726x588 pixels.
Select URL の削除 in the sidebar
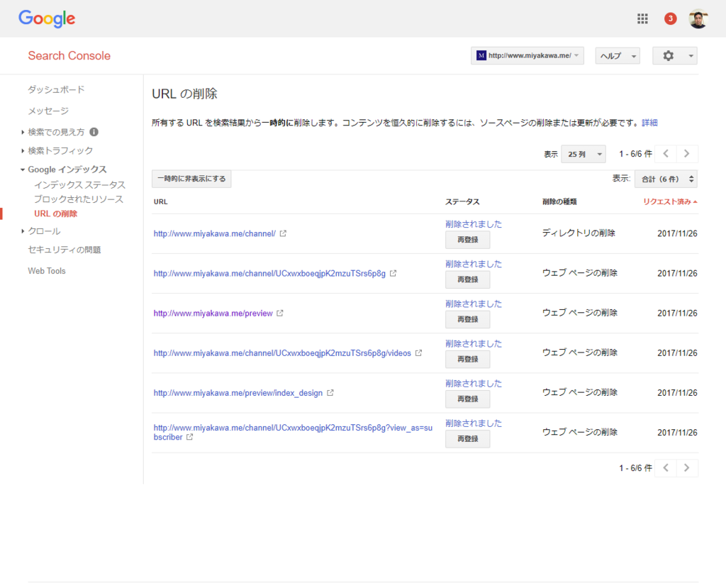(x=55, y=213)
